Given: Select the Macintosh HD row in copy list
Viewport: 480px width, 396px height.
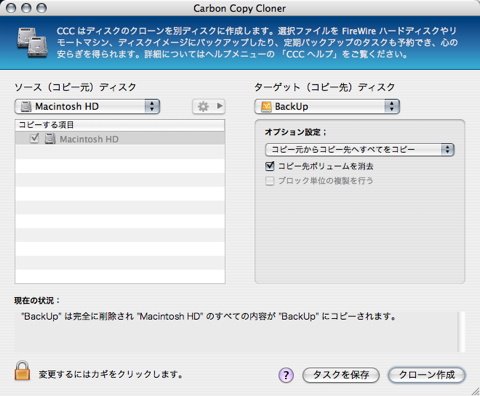Looking at the screenshot, I should click(120, 138).
